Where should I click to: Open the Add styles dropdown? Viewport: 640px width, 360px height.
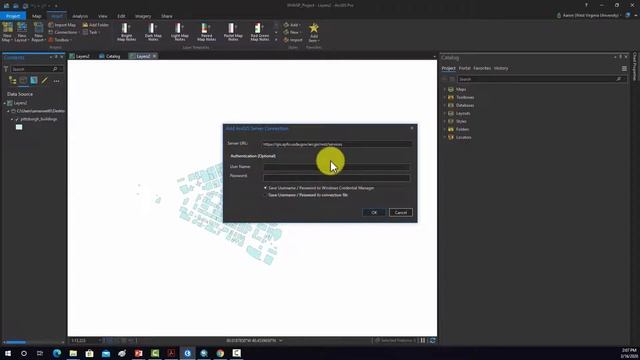(292, 25)
